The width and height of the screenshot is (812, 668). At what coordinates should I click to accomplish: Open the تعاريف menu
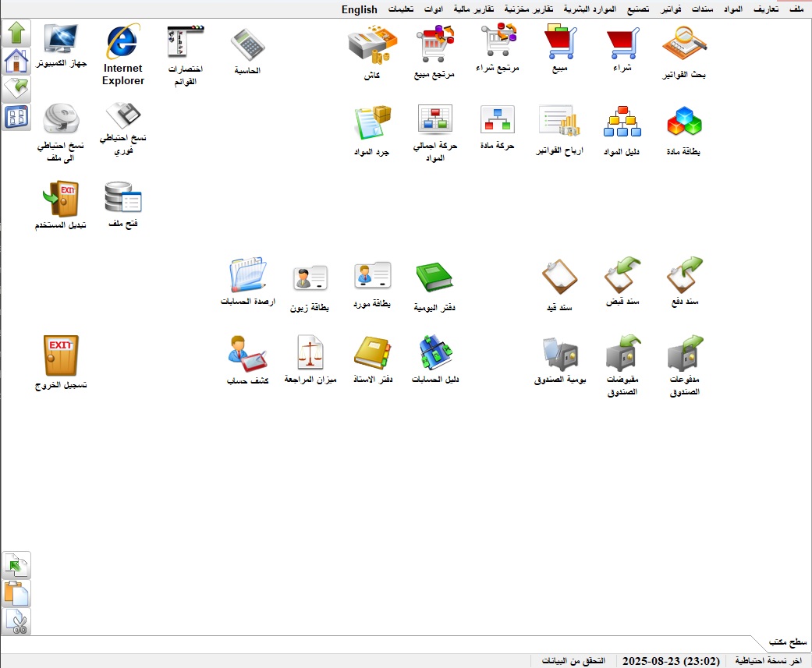click(765, 9)
